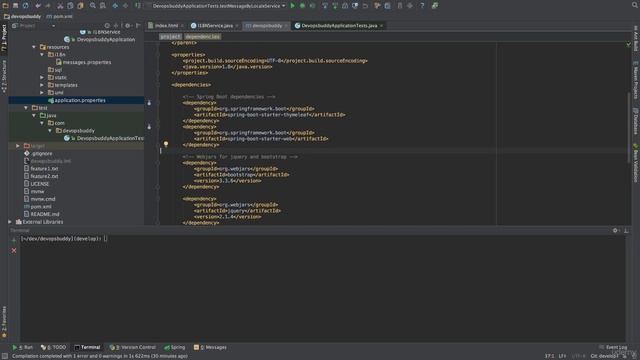Click the Project panel settings gear
The image size is (640, 360).
(127, 25)
